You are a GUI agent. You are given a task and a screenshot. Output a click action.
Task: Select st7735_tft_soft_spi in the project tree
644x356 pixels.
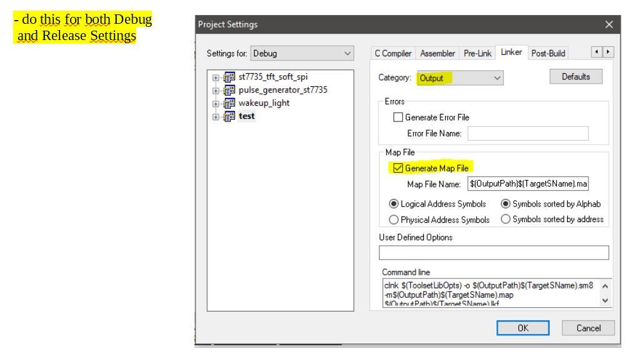coord(273,77)
